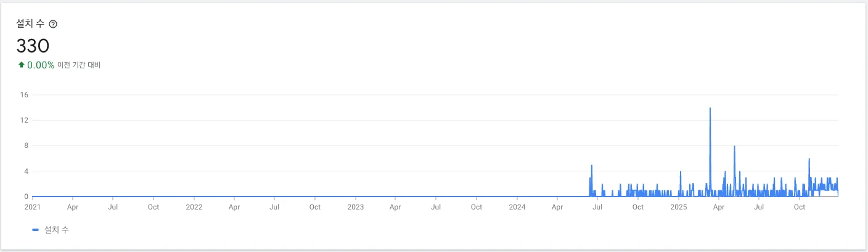Click the spike peak reaching 8 installs

(734, 147)
